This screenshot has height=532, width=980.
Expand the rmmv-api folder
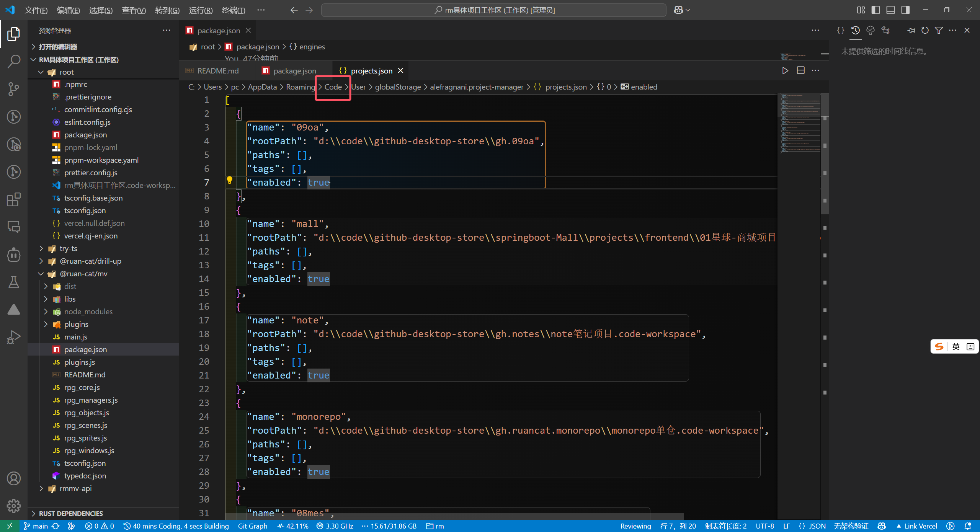(103, 488)
